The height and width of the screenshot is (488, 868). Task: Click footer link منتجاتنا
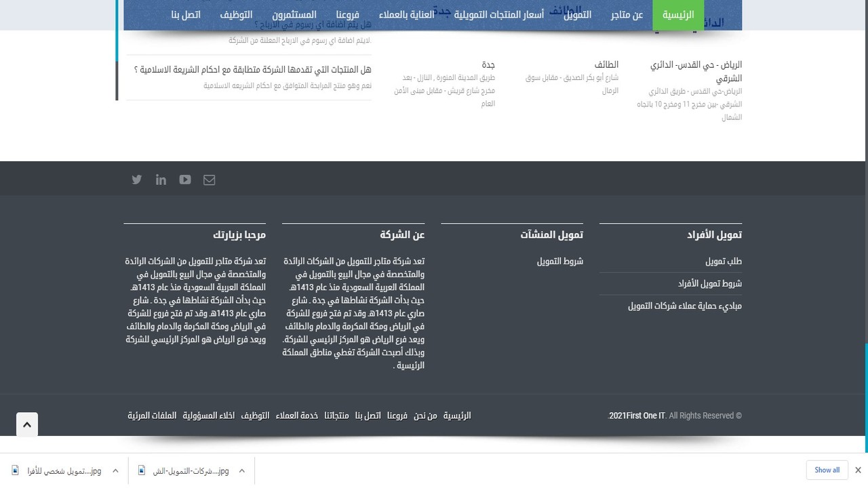(x=336, y=415)
